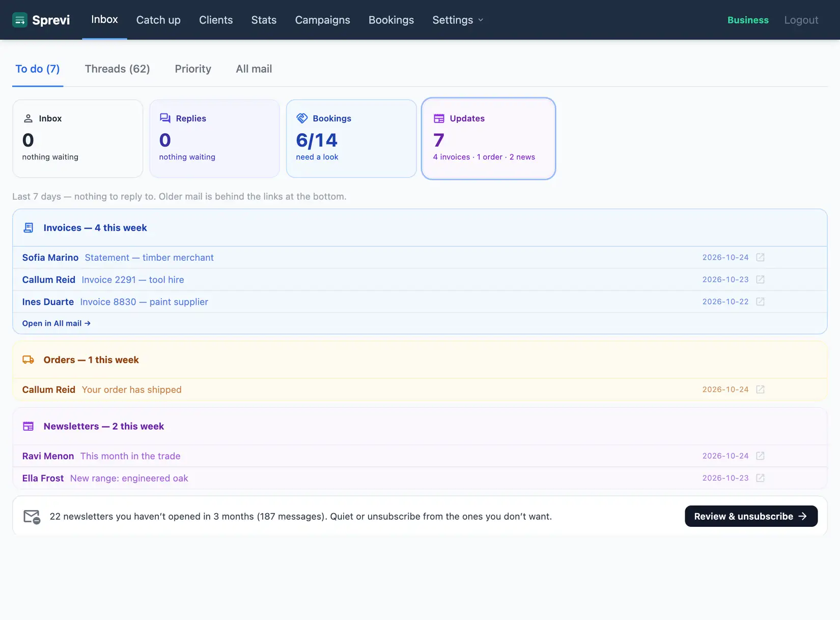Open external link for Sofia Marino statement

click(760, 258)
